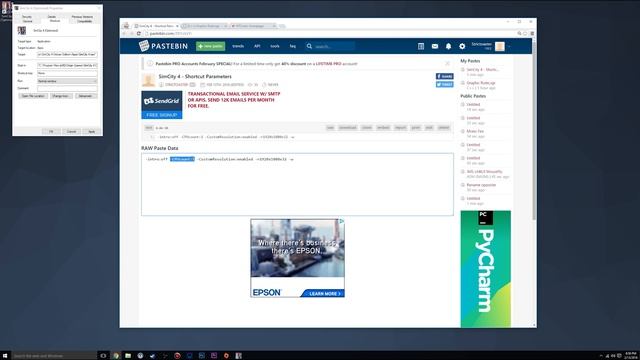Click the Target field in Properties
640x360 pixels.
67,54
